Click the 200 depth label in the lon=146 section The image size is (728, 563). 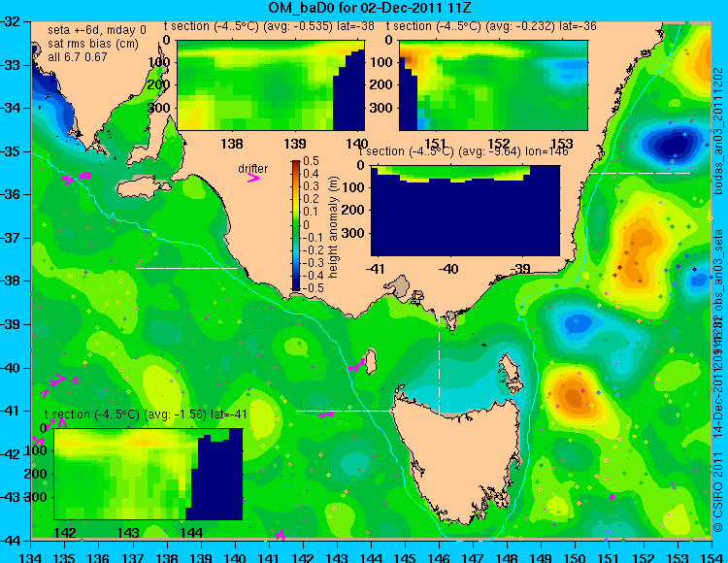pos(354,211)
